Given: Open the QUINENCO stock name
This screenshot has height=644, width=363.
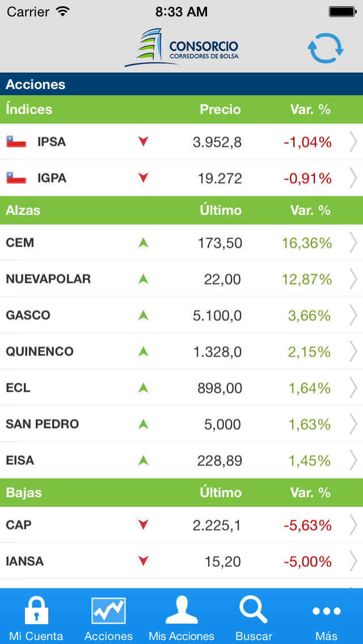Looking at the screenshot, I should (40, 351).
